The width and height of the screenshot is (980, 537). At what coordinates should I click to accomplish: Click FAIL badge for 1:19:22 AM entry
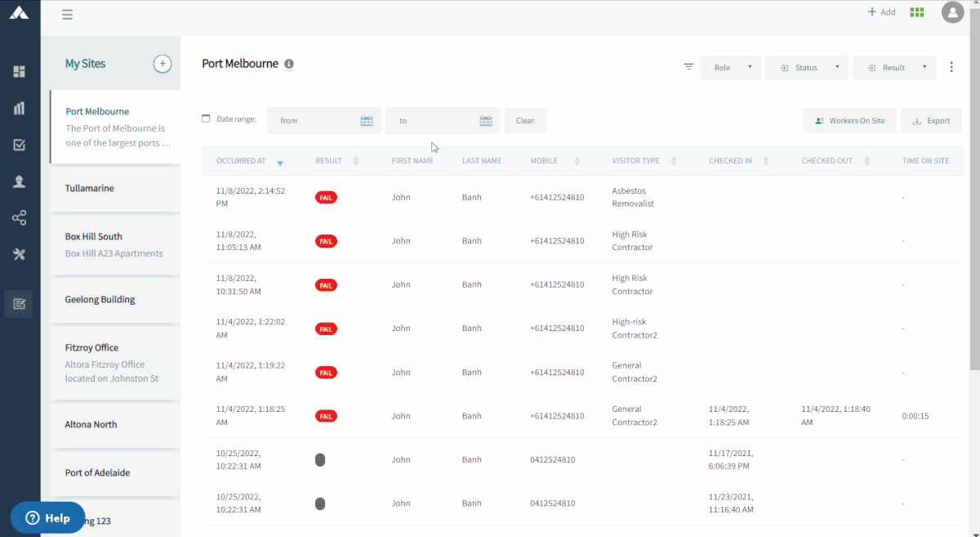[x=326, y=373]
